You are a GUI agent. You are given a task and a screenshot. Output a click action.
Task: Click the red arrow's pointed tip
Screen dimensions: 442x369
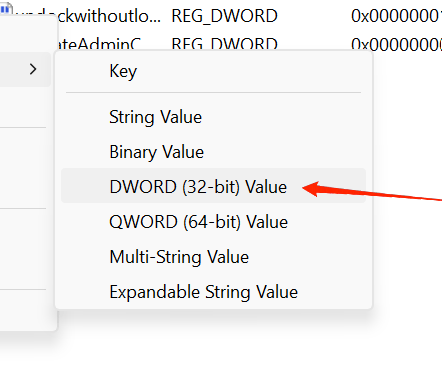[305, 188]
